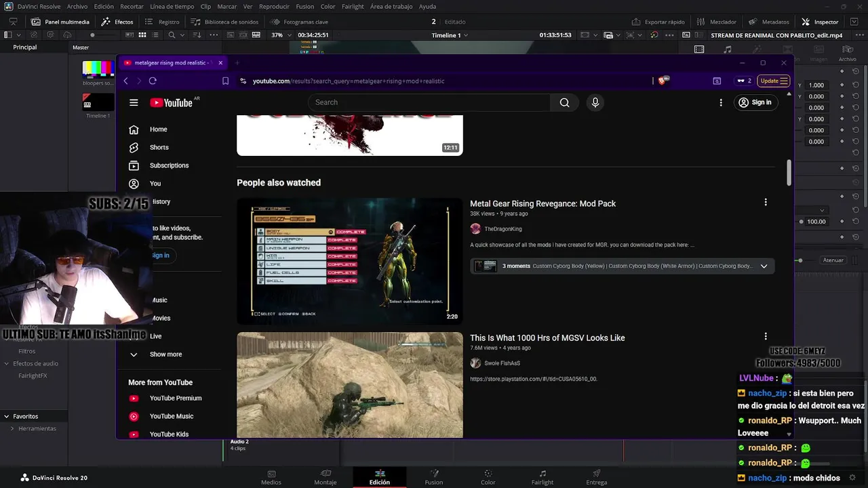Switch to the Fusion page at bottom
Image resolution: width=868 pixels, height=488 pixels.
pos(434,477)
